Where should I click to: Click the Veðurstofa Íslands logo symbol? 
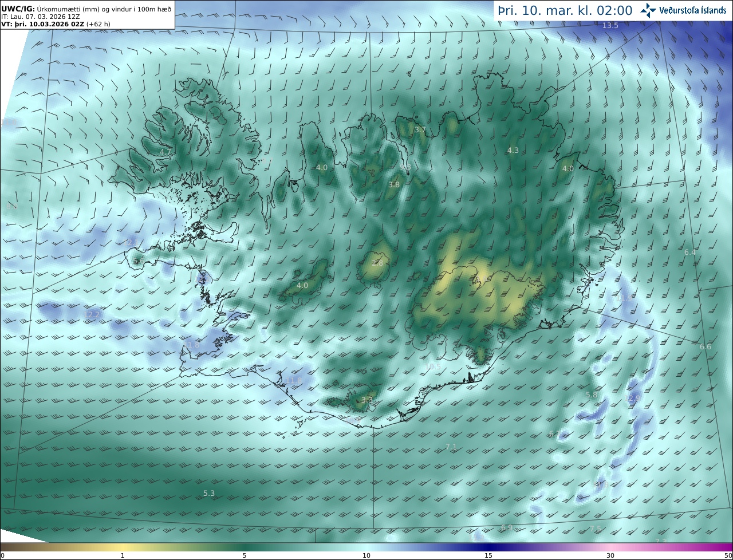pos(648,10)
